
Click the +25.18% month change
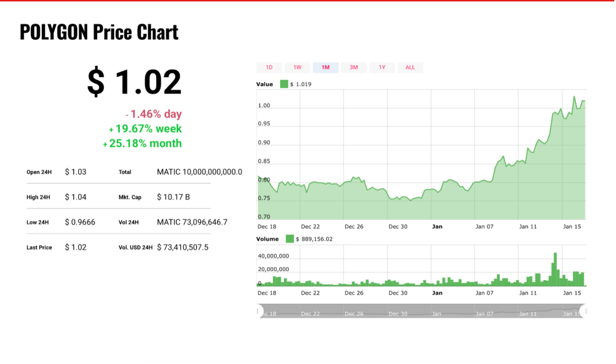click(x=142, y=144)
